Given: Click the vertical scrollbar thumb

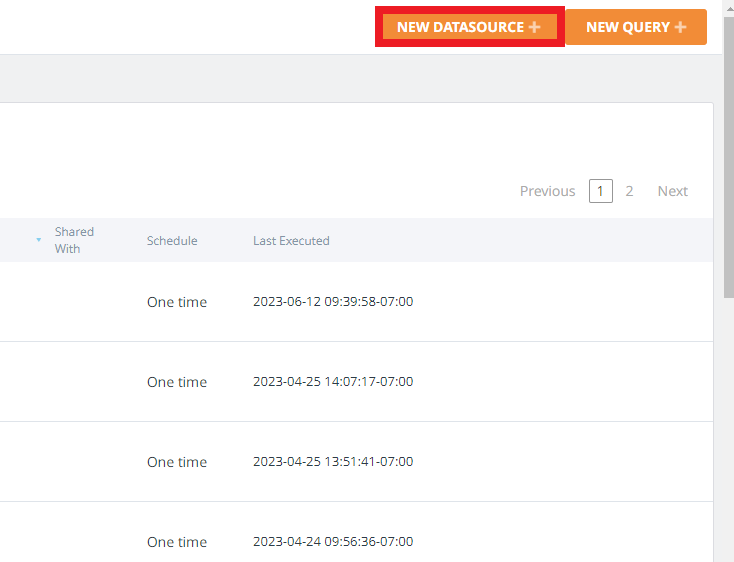Looking at the screenshot, I should 727,150.
